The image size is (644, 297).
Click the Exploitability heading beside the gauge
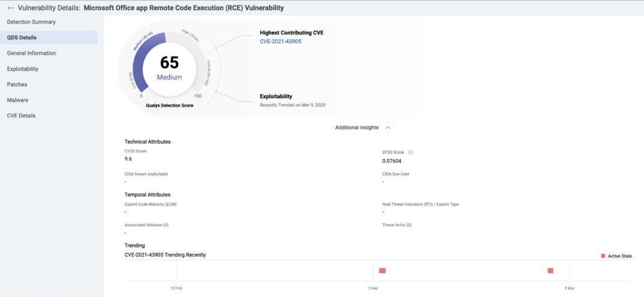276,96
